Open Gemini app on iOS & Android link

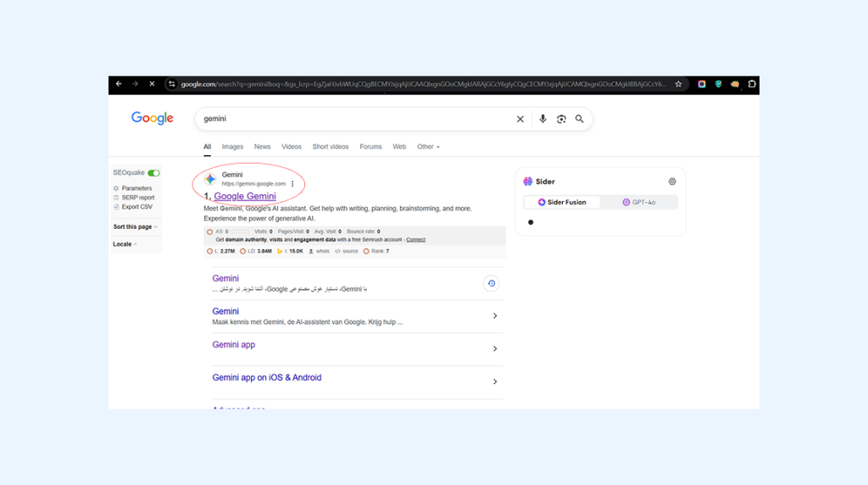point(267,377)
